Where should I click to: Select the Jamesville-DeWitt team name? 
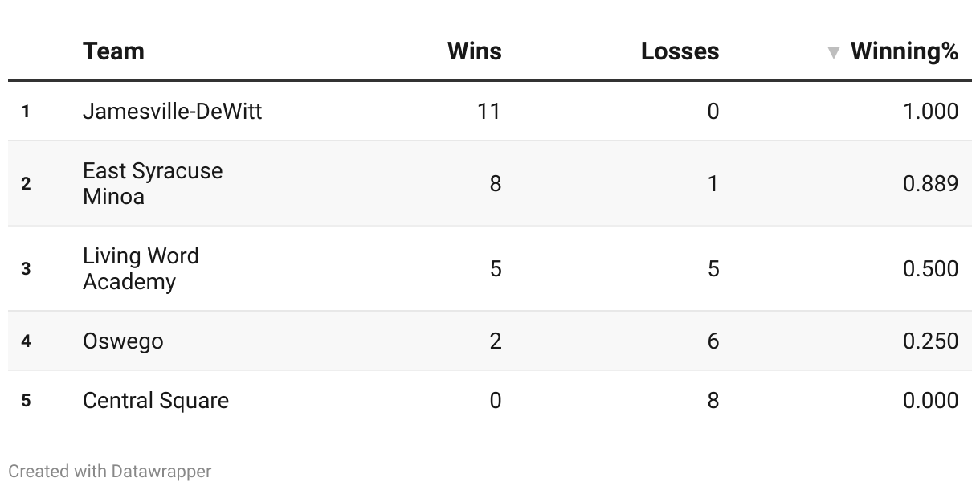[173, 111]
